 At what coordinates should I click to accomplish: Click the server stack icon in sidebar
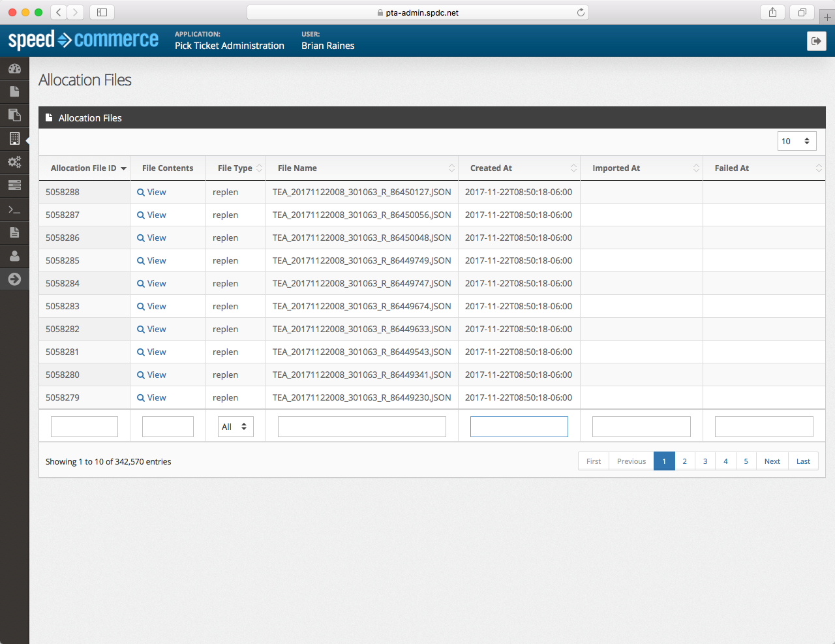point(14,185)
